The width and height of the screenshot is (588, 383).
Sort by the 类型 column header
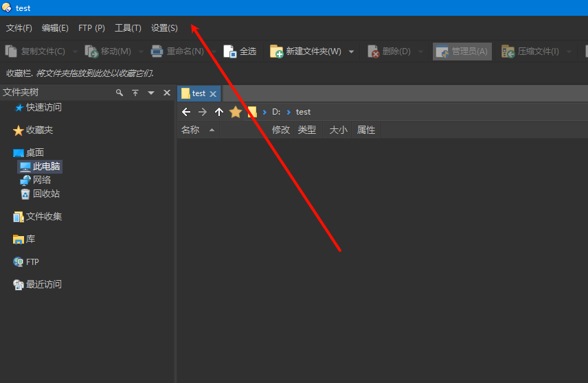coord(307,130)
